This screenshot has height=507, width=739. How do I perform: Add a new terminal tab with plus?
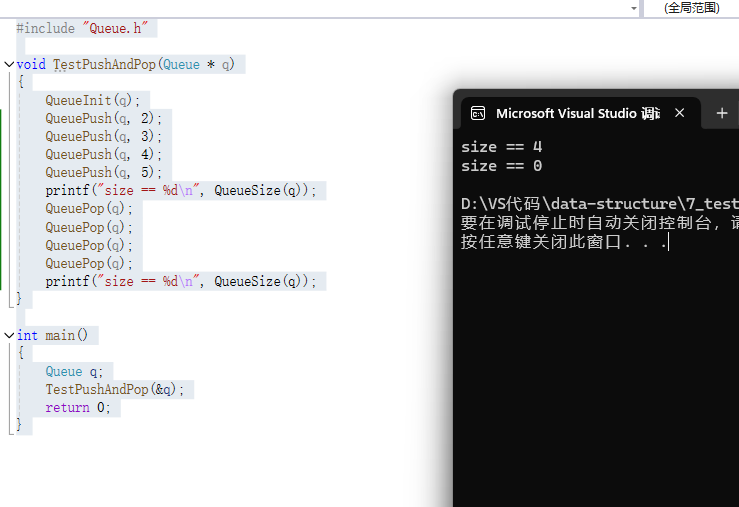722,113
